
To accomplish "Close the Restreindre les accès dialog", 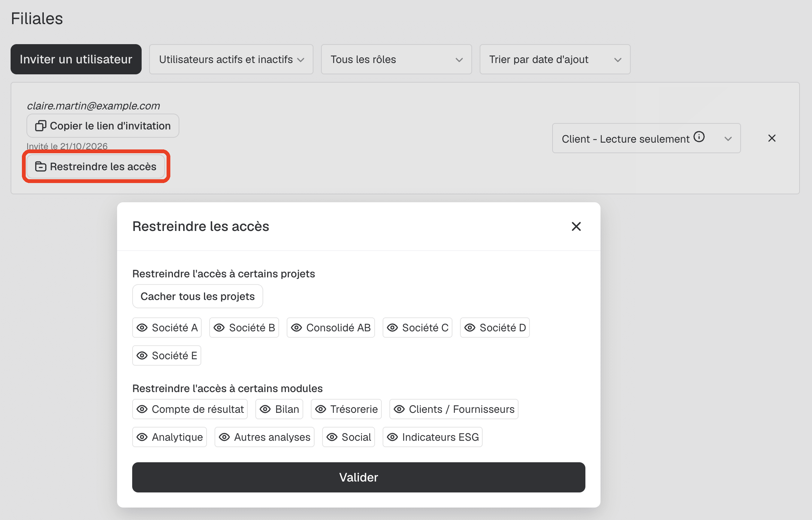I will pyautogui.click(x=576, y=226).
